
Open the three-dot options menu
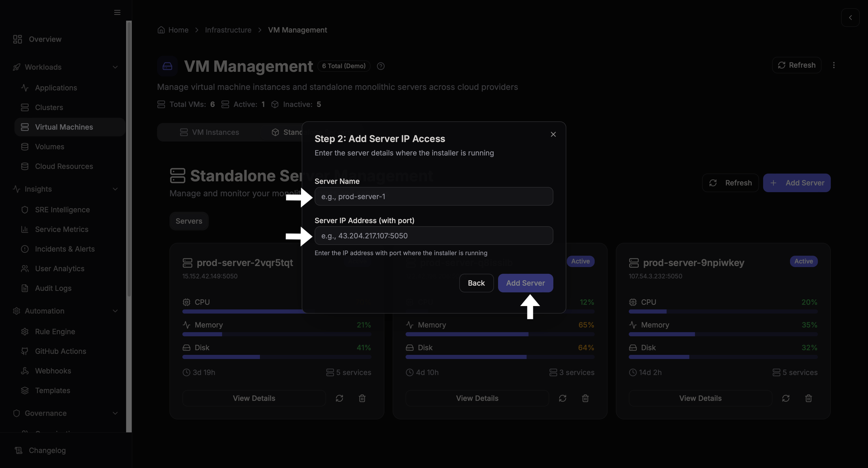pyautogui.click(x=834, y=65)
